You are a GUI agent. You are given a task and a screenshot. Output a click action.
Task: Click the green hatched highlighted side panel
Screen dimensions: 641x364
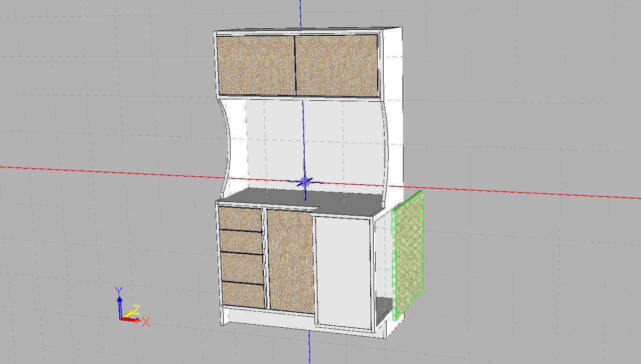408,254
